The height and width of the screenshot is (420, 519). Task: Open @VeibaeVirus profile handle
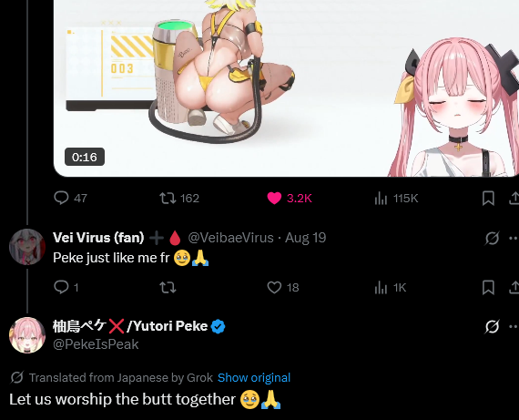tap(230, 238)
